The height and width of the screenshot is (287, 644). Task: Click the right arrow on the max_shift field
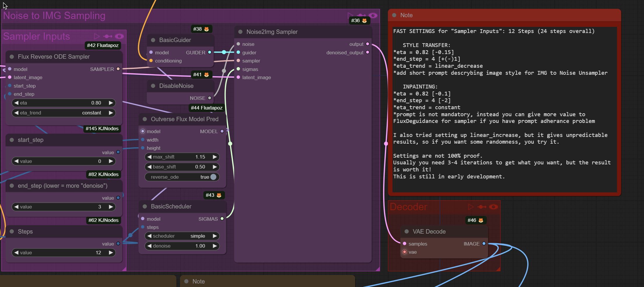point(215,157)
